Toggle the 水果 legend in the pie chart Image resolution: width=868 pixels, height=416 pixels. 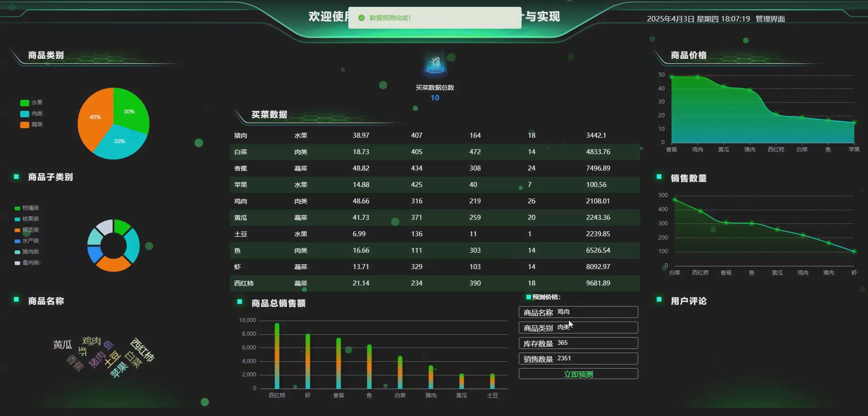click(x=33, y=103)
